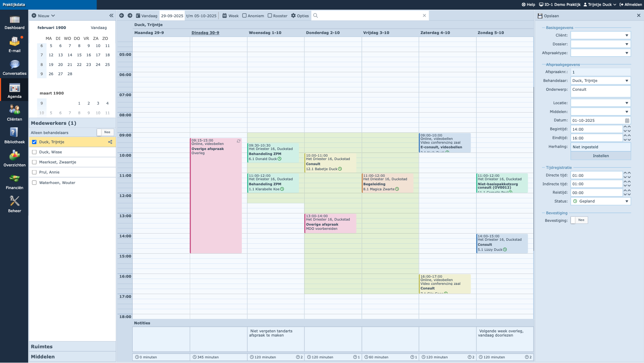The height and width of the screenshot is (363, 644).
Task: Open the Financiën module
Action: tap(14, 181)
